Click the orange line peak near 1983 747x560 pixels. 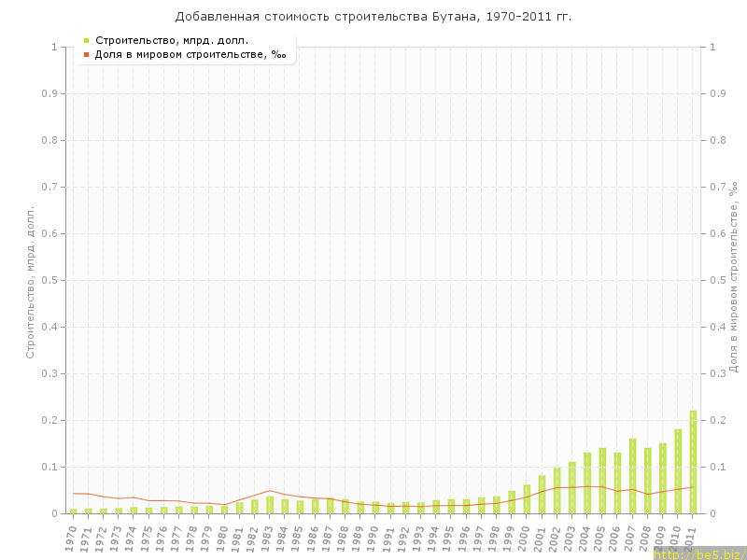[x=269, y=490]
